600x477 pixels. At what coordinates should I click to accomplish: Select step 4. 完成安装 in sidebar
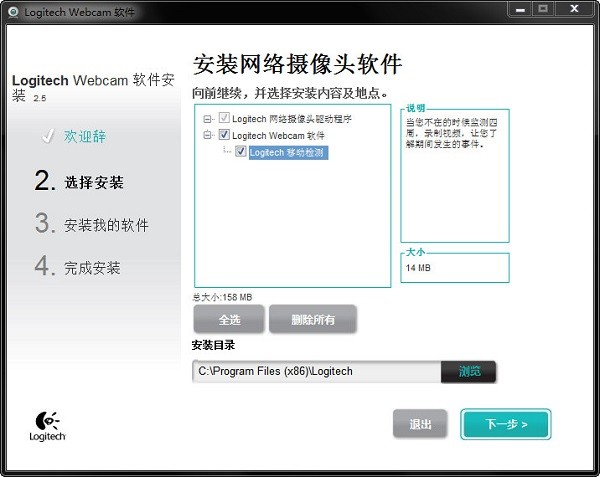click(78, 267)
